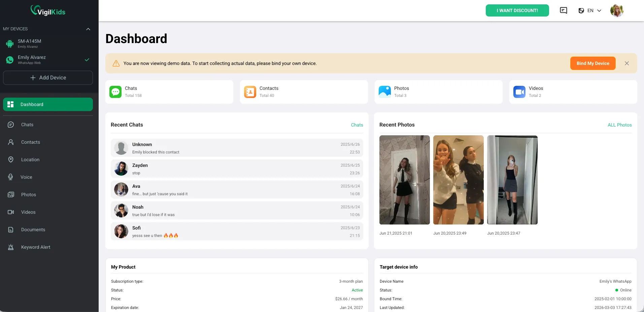Click the green Chats summary card icon
Screen dimensions: 644x312
click(x=115, y=92)
